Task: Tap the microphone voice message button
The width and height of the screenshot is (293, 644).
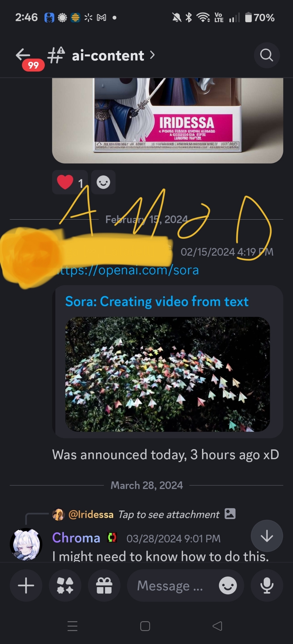Action: 267,585
